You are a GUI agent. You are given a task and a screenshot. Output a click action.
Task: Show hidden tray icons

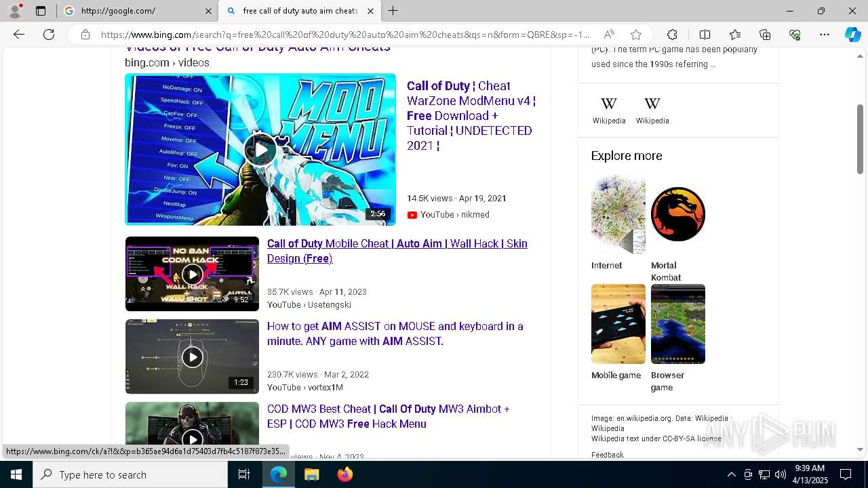pyautogui.click(x=731, y=474)
